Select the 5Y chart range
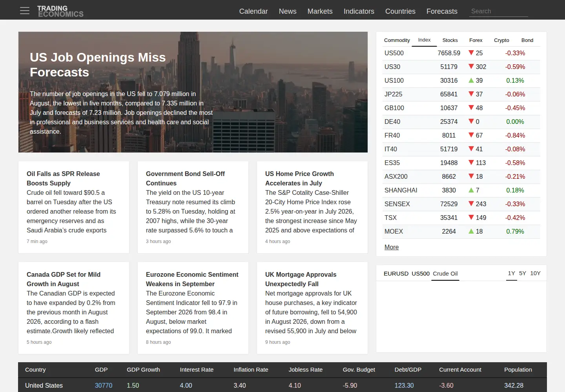565x392 pixels. tap(523, 273)
